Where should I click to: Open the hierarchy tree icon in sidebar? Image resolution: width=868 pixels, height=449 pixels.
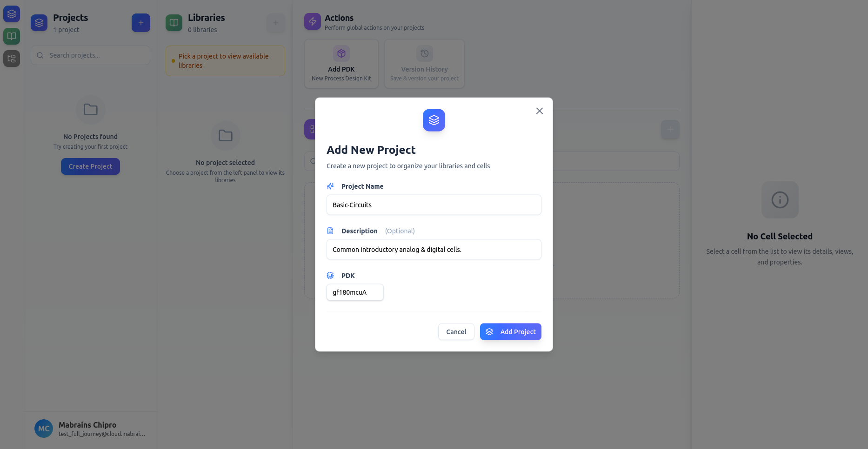click(12, 59)
